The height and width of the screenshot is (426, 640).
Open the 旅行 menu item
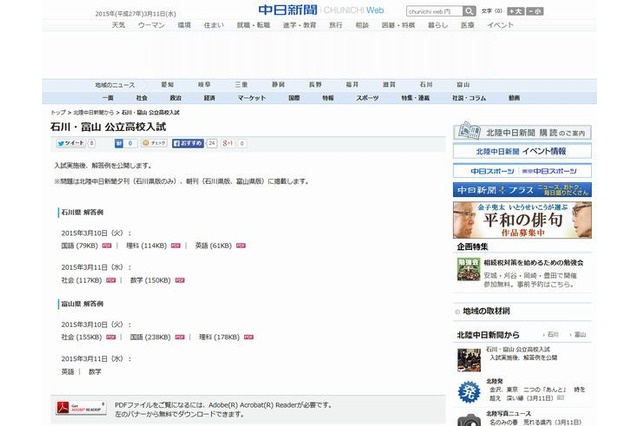click(336, 25)
